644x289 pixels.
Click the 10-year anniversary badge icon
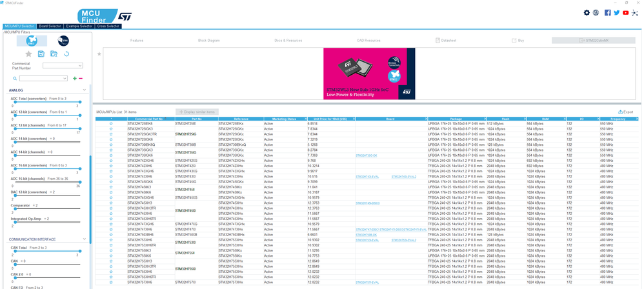596,13
